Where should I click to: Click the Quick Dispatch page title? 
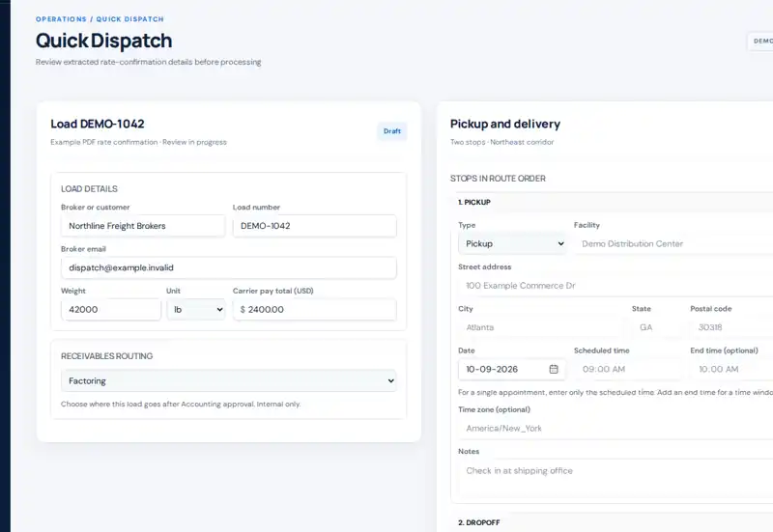[104, 41]
